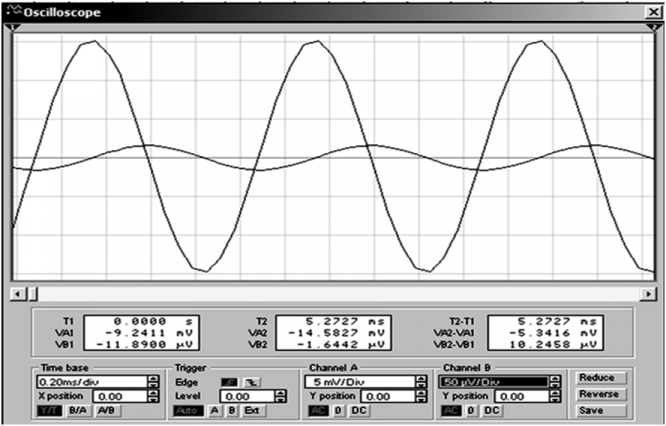Viewport: 666px width, 426px height.
Task: Click cursor 1 marker at top left
Action: 12,28
